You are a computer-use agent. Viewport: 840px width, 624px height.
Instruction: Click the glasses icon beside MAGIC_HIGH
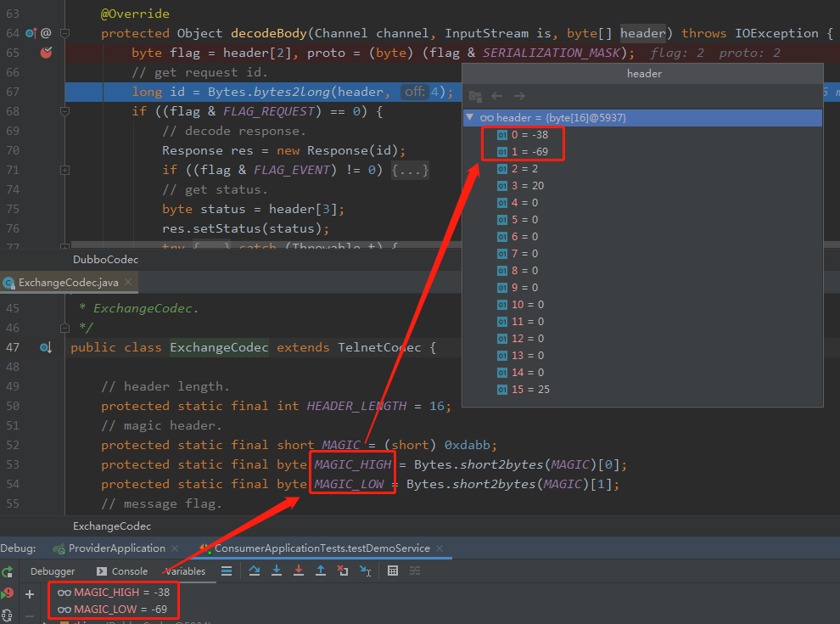(x=64, y=593)
